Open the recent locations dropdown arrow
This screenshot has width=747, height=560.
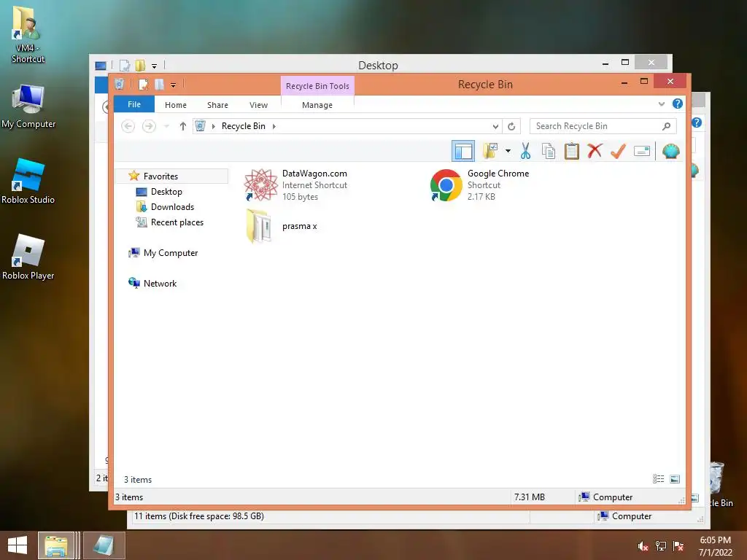[166, 126]
